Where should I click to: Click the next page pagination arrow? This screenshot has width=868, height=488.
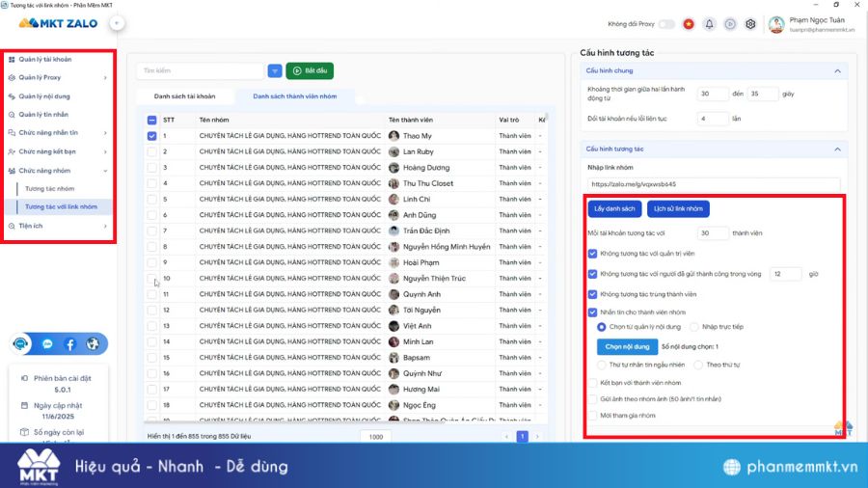pyautogui.click(x=537, y=437)
